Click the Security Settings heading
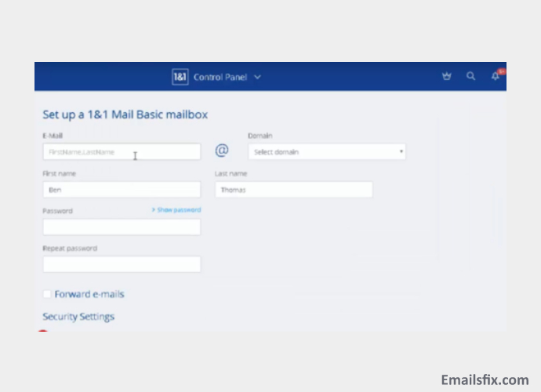 click(78, 317)
